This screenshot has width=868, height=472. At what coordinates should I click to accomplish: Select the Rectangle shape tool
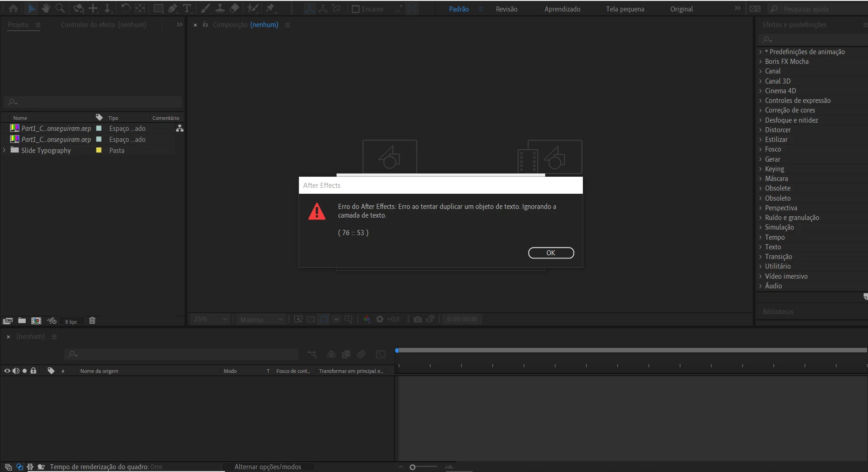click(x=158, y=8)
